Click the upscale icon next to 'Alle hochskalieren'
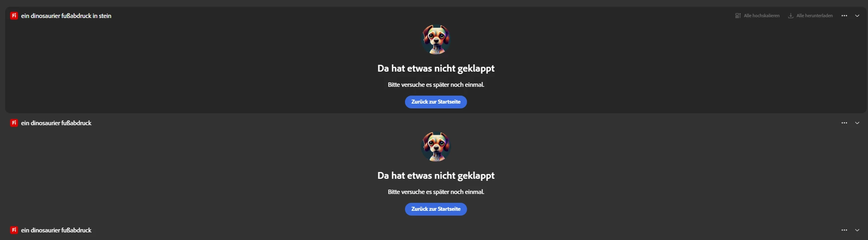Image resolution: width=868 pixels, height=240 pixels. 738,16
